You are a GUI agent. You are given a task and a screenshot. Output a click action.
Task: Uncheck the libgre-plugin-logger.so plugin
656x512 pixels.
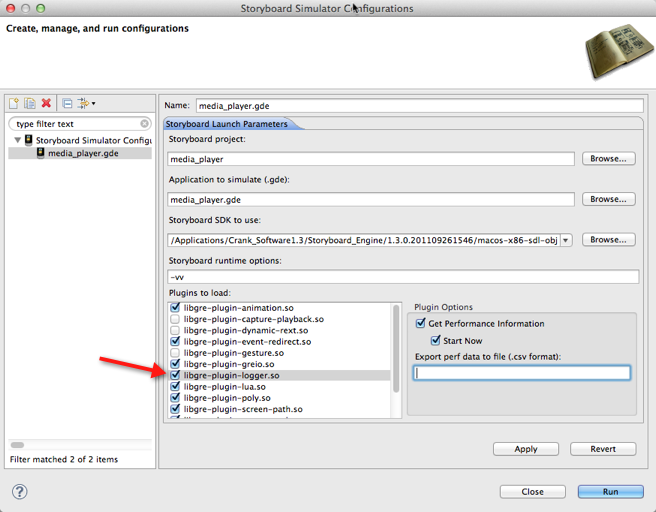[175, 375]
